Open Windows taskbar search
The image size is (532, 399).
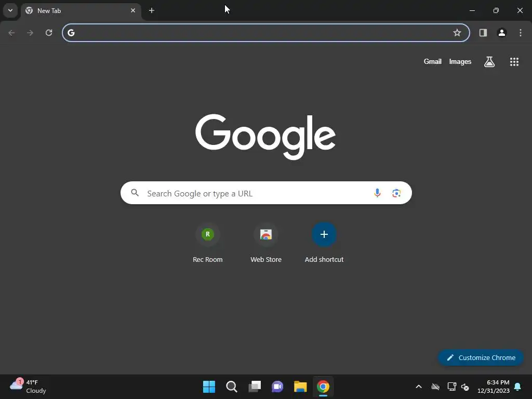click(232, 387)
